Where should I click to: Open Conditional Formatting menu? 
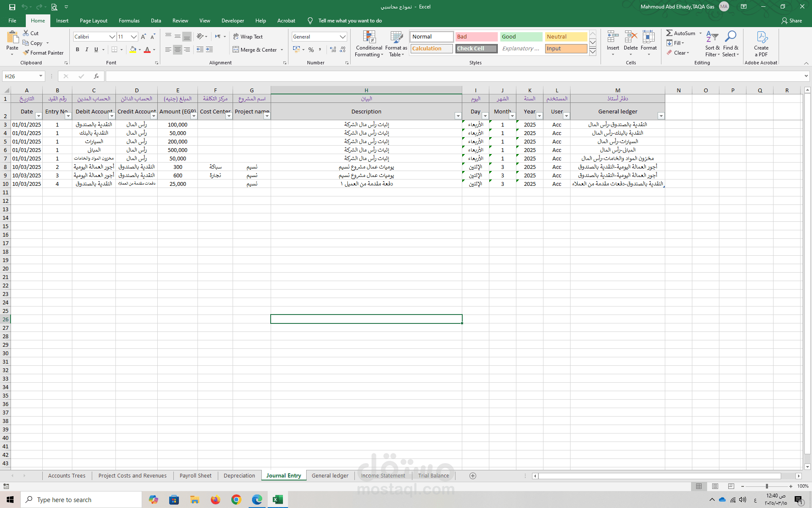pyautogui.click(x=369, y=44)
